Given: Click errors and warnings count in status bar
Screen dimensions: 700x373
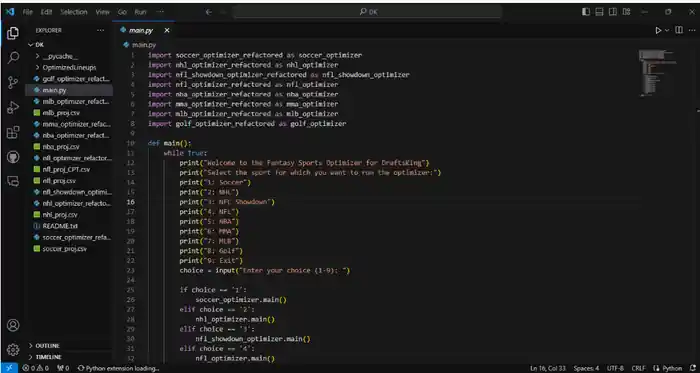Looking at the screenshot, I should [x=36, y=368].
